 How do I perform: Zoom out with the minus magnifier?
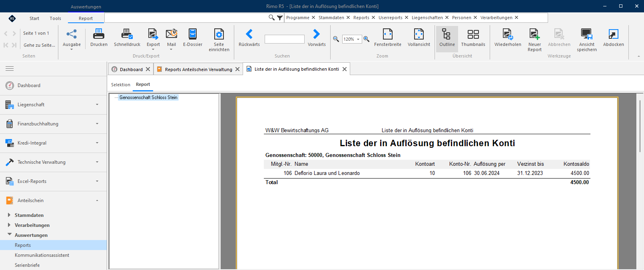coord(336,39)
